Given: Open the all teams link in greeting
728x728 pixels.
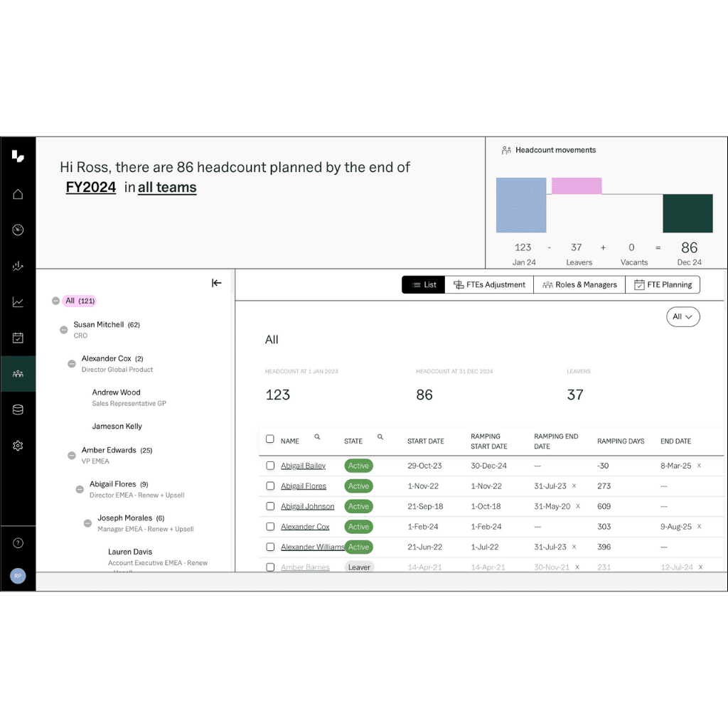Looking at the screenshot, I should [x=167, y=187].
